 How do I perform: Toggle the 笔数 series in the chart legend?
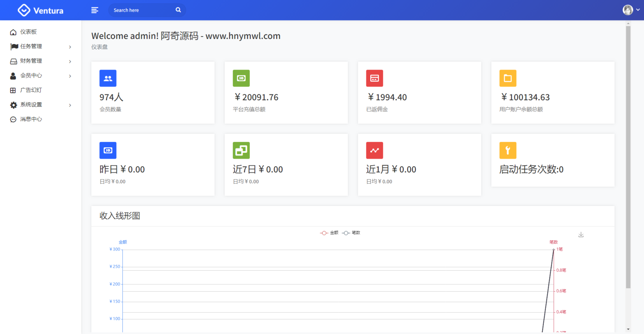[x=352, y=232]
